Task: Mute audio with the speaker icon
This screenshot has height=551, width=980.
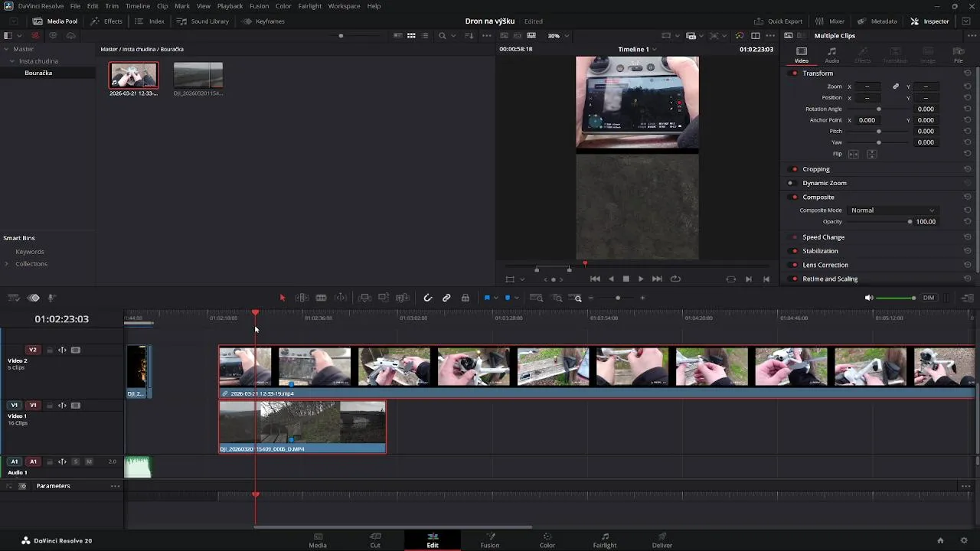Action: [869, 298]
